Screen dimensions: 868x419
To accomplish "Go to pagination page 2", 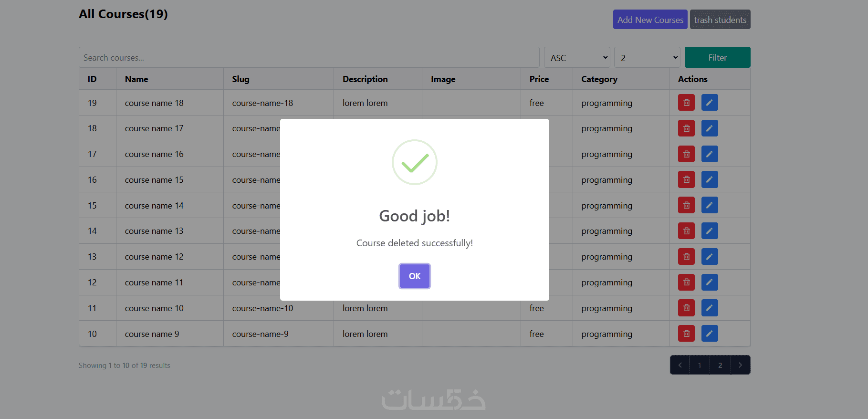I will click(720, 365).
